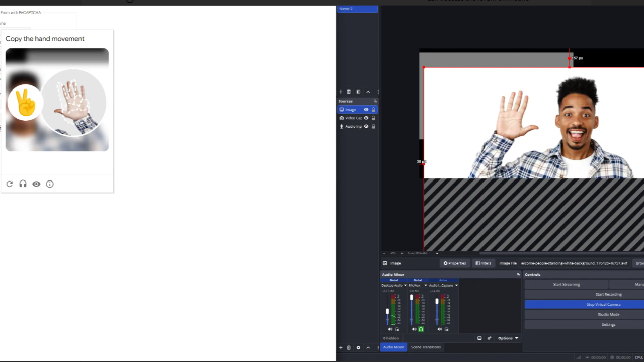Toggle monitoring headphones for Desktop Audio
Image resolution: width=644 pixels, height=362 pixels.
coord(397,329)
